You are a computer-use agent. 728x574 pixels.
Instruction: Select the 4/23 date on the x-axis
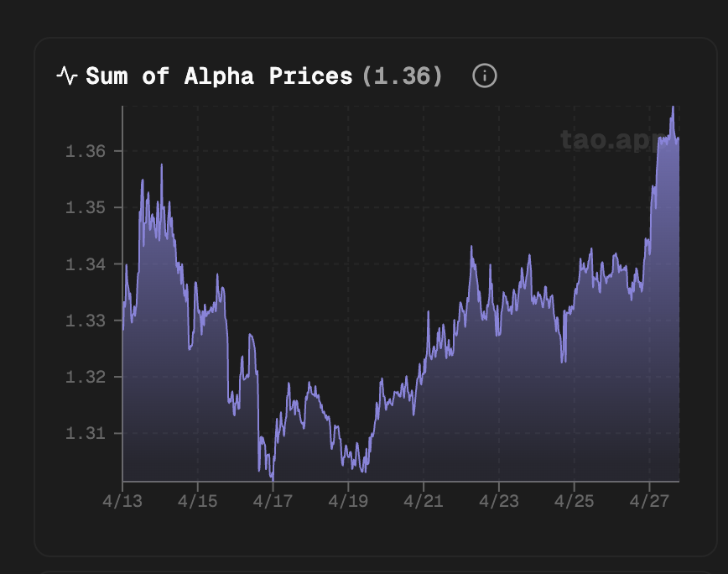[498, 501]
